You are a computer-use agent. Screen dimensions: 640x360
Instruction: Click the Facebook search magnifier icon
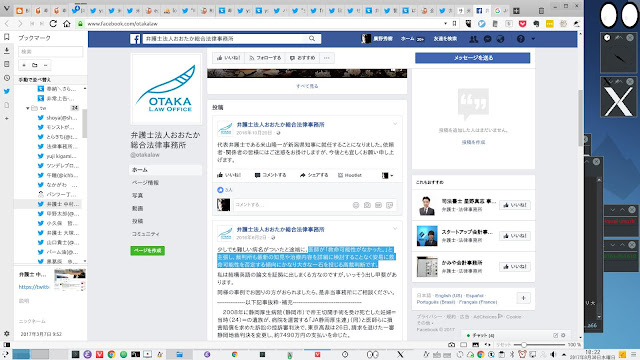pos(312,38)
